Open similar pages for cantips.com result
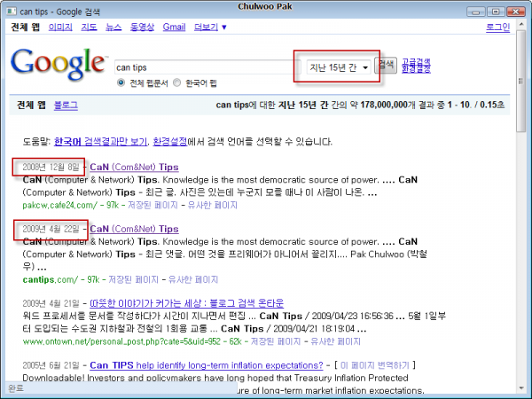Screen dimensions: 532x399 click(193, 279)
